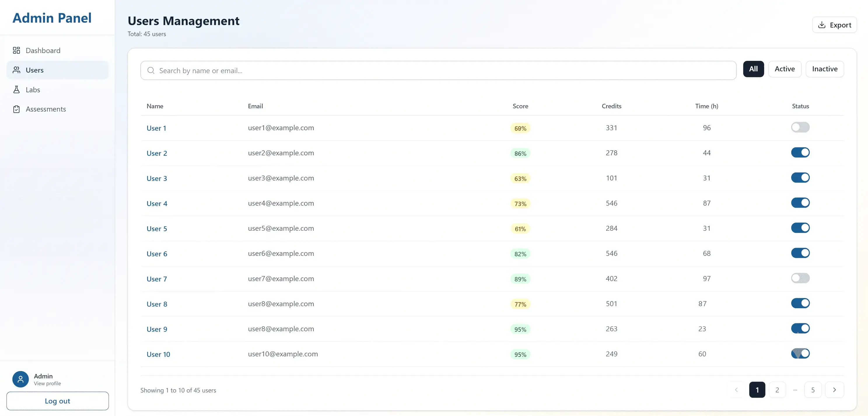Open User 2 name link
This screenshot has width=868, height=416.
(x=157, y=153)
